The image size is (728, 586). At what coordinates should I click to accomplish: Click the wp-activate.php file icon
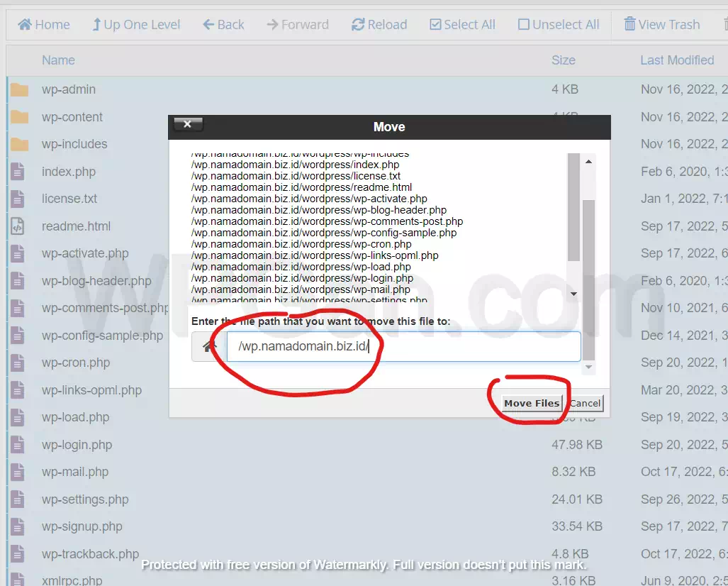coord(18,253)
